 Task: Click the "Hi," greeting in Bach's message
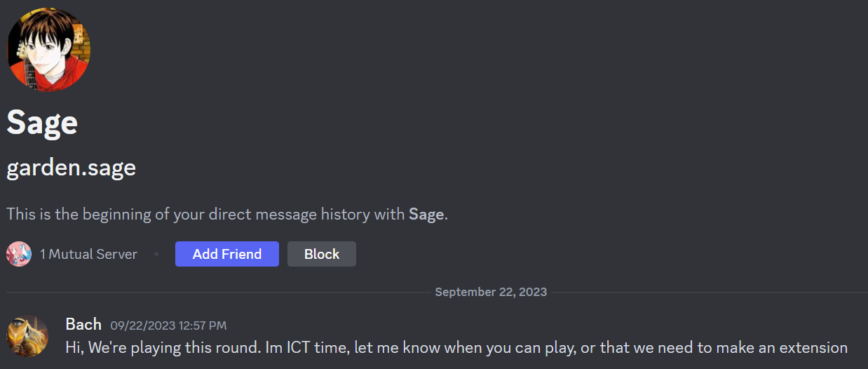click(74, 347)
